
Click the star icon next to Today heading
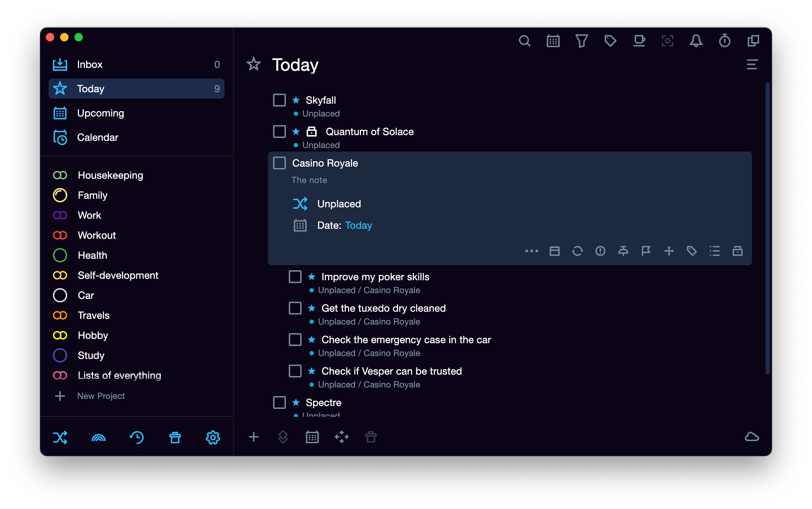coord(254,64)
